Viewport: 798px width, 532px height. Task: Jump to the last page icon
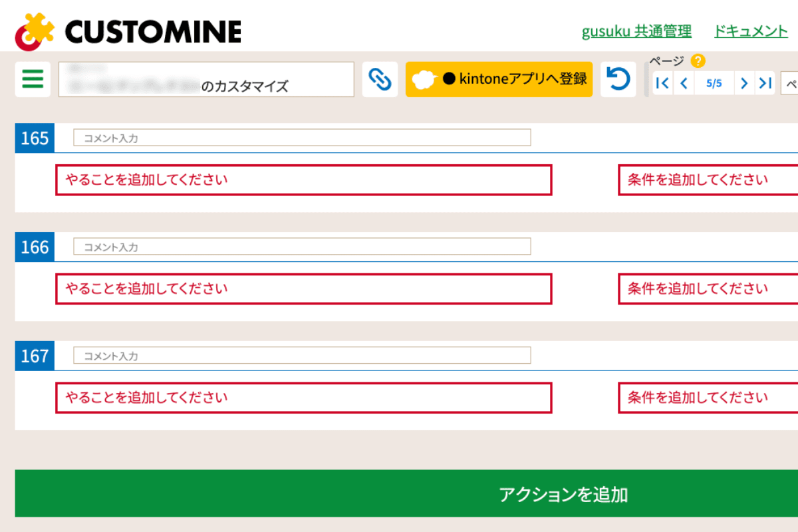click(x=765, y=83)
